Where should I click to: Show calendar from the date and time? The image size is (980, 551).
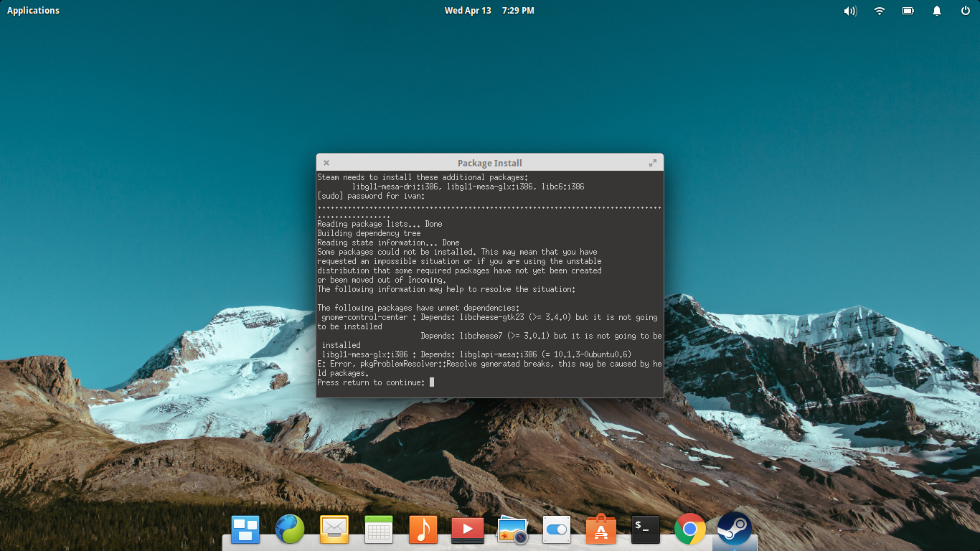[x=489, y=11]
